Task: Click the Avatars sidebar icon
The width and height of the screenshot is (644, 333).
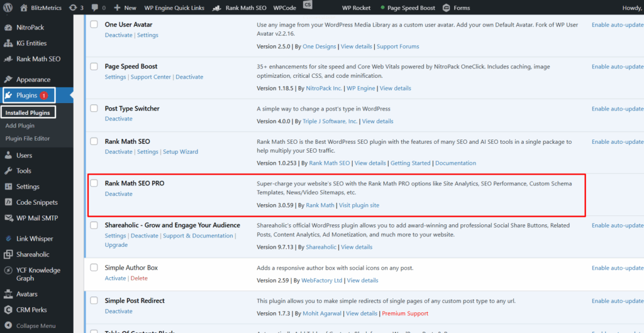Action: pyautogui.click(x=8, y=294)
